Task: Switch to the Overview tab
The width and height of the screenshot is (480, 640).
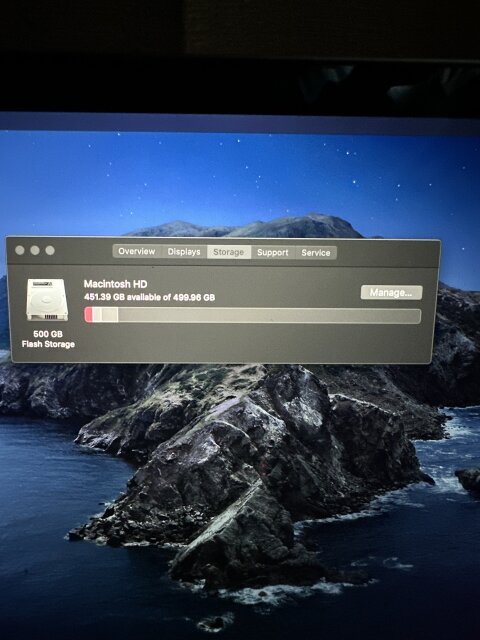Action: click(137, 251)
